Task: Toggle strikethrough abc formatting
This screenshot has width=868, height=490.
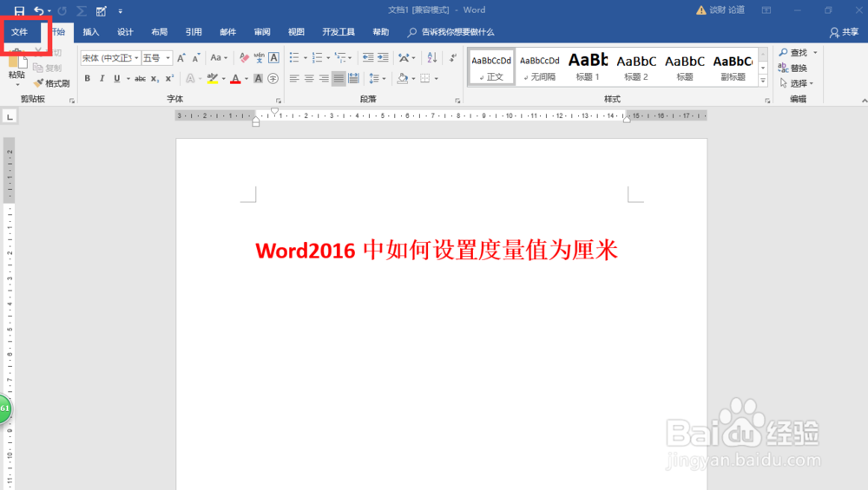Action: pos(140,79)
